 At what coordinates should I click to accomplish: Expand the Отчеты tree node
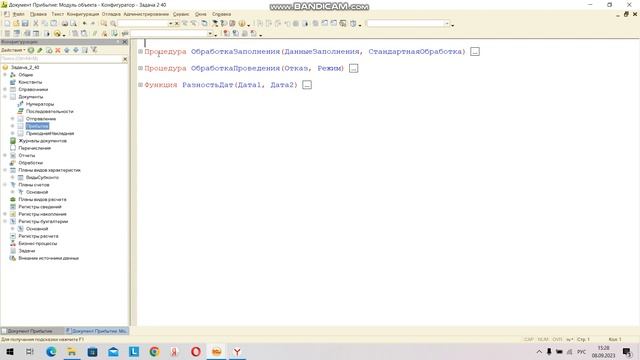click(x=5, y=156)
